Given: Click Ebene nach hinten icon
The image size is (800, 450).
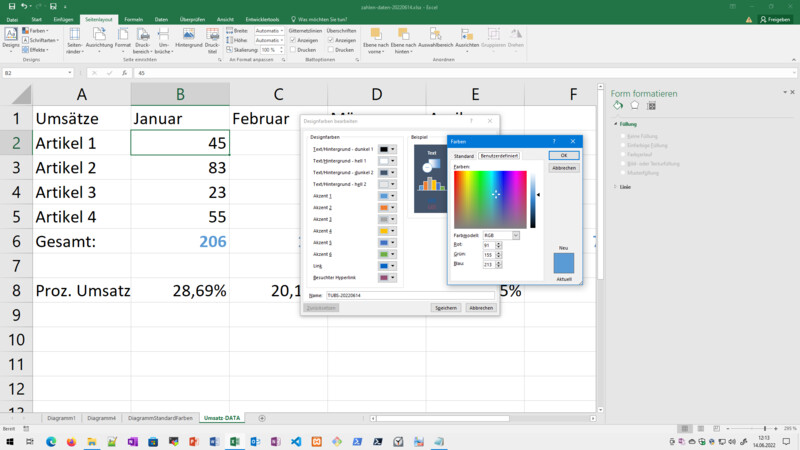Looking at the screenshot, I should (x=403, y=34).
